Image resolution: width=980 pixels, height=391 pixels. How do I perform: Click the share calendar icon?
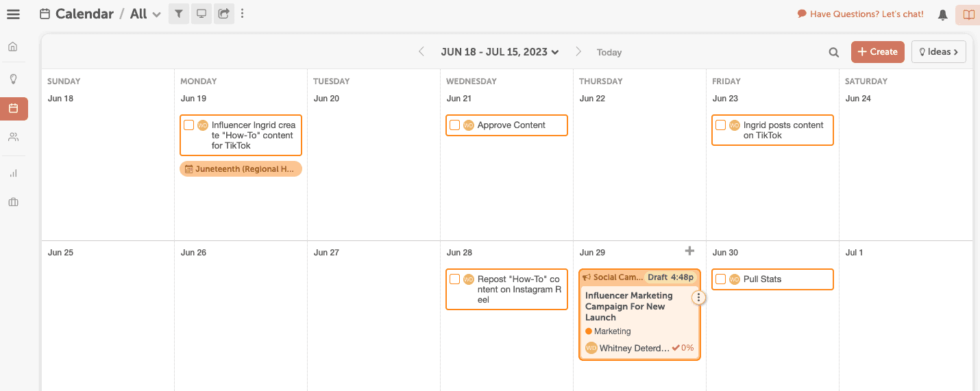tap(223, 14)
